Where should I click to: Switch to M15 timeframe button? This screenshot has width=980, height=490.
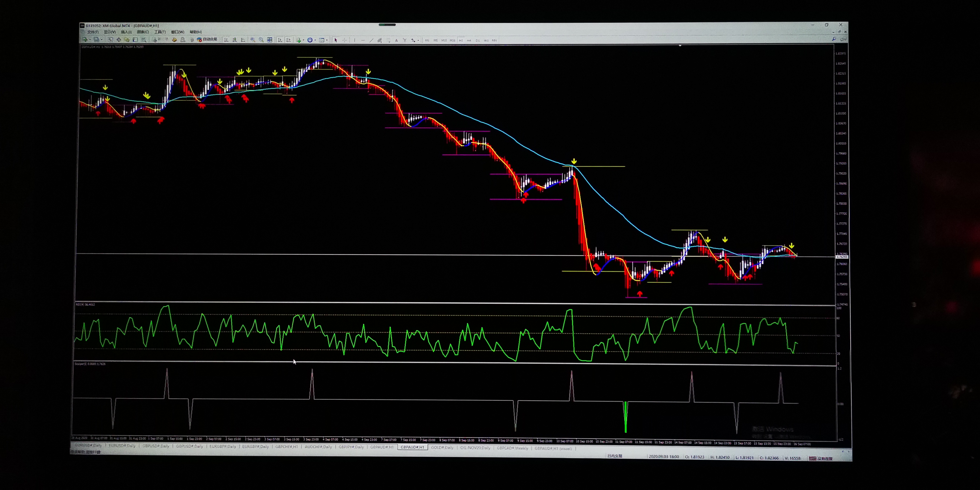pyautogui.click(x=444, y=40)
